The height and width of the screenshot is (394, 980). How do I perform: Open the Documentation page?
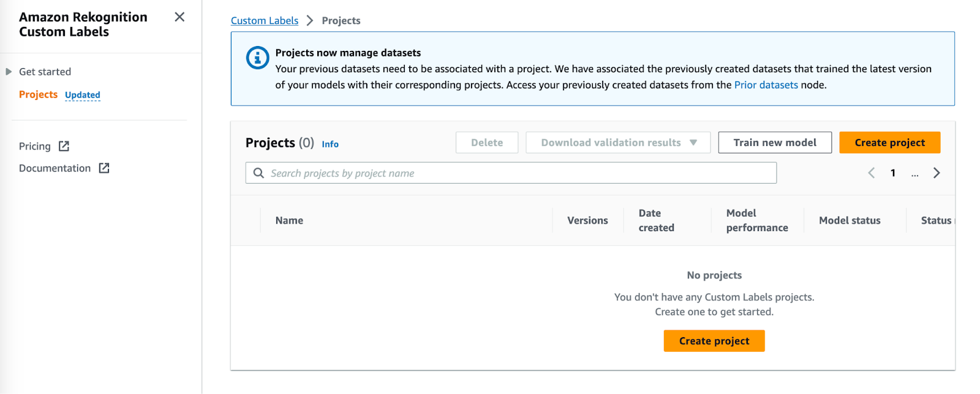[55, 169]
